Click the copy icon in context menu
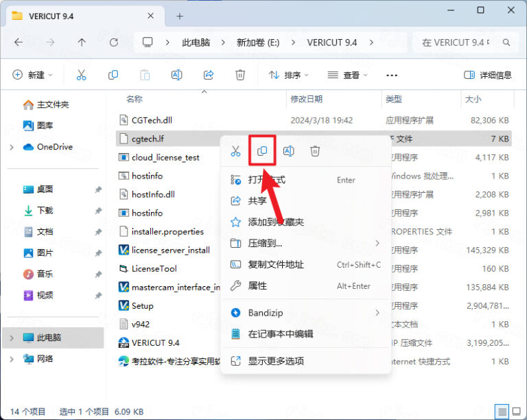The image size is (527, 420). pos(262,151)
